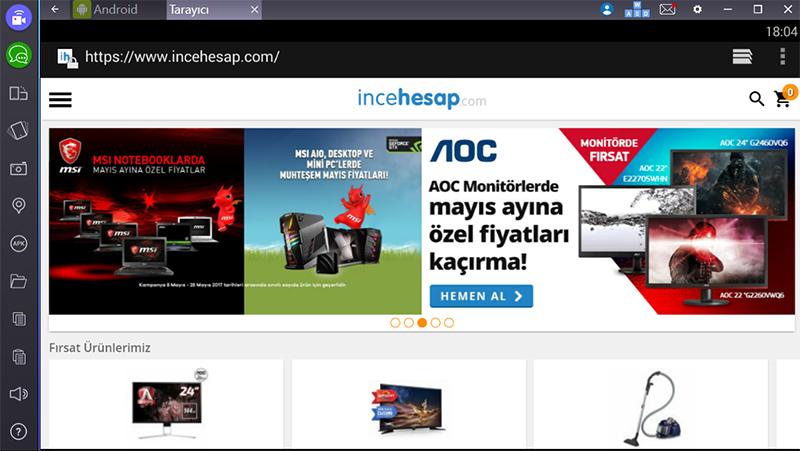Take a screenshot with the camera icon
This screenshot has width=800, height=451.
(18, 168)
